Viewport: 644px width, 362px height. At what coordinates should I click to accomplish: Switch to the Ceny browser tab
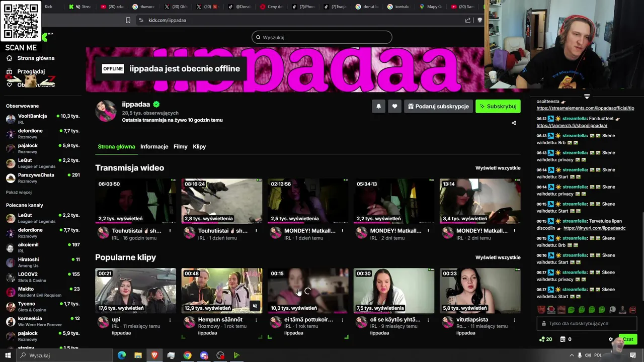click(x=272, y=7)
